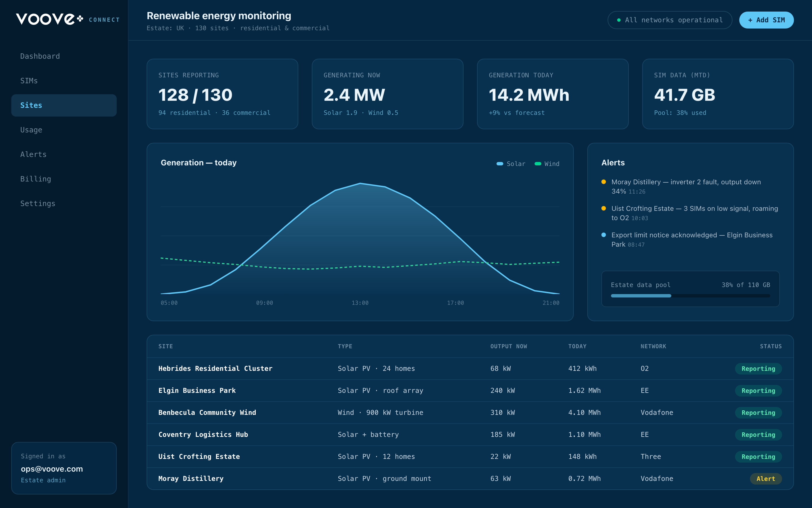Sort table by NETWORK column
Image resolution: width=812 pixels, height=508 pixels.
(653, 346)
